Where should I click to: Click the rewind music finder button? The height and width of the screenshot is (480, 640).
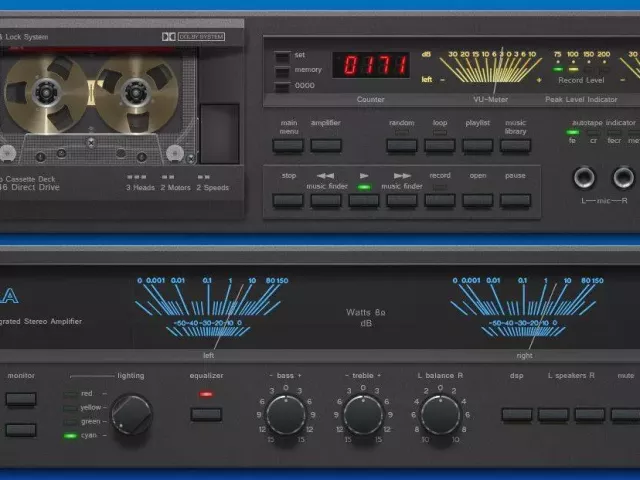(x=325, y=200)
